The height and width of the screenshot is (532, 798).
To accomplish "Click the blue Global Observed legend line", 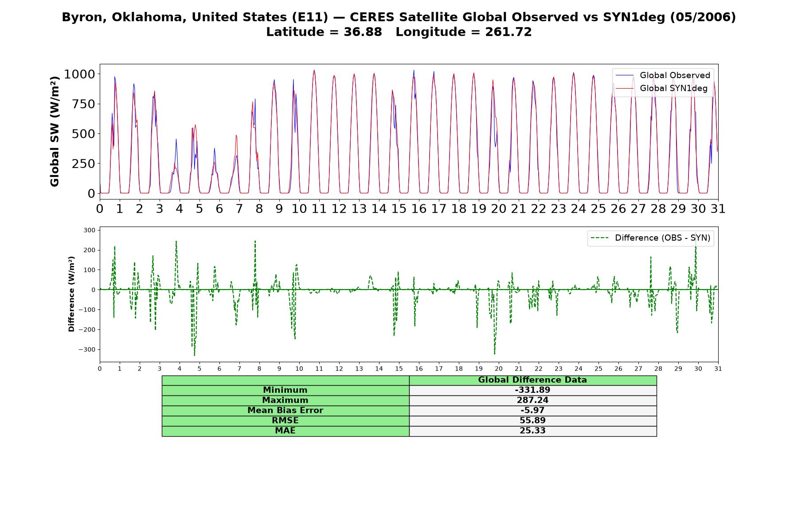I will (625, 75).
